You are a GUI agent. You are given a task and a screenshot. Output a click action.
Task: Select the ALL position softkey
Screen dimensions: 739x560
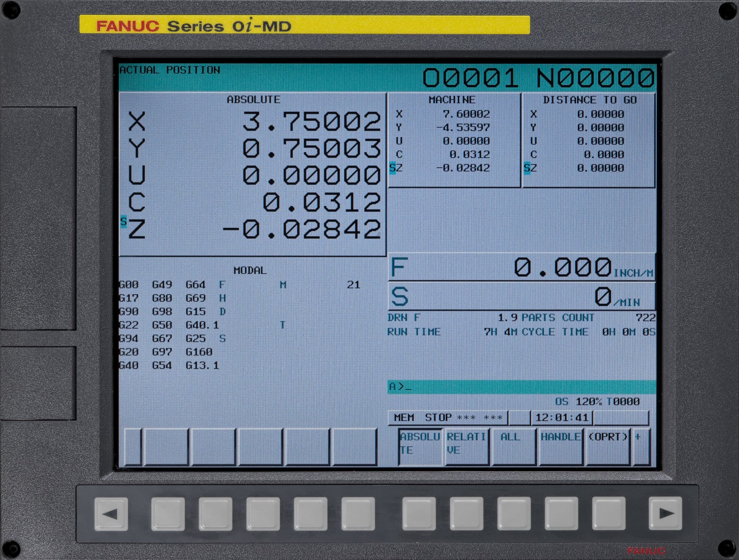click(514, 446)
